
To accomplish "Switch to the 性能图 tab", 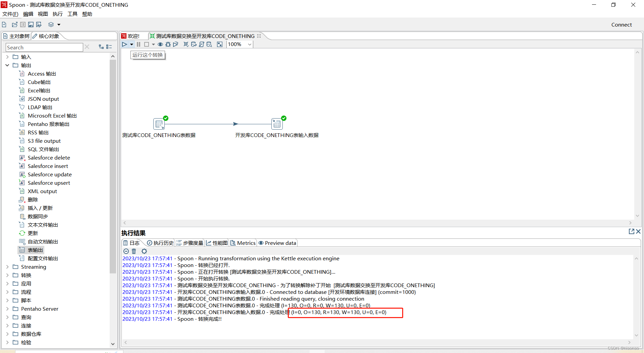I will [217, 243].
